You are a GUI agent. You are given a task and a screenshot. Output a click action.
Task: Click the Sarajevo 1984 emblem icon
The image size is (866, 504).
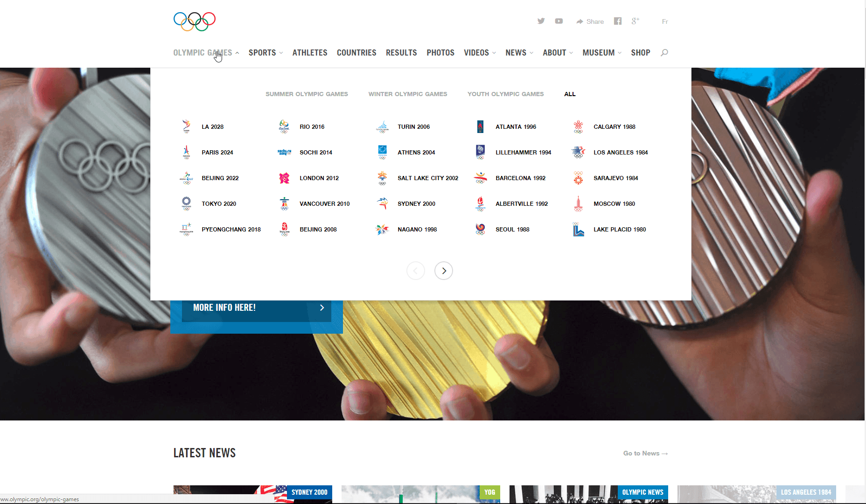pyautogui.click(x=578, y=178)
